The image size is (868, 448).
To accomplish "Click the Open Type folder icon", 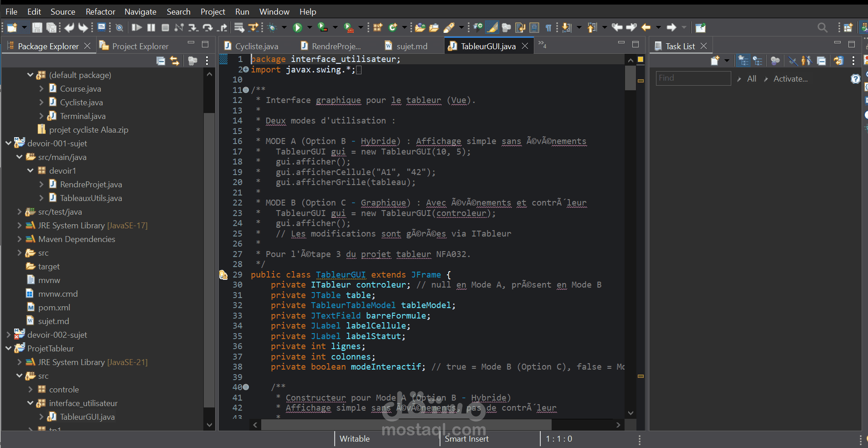I will [x=420, y=28].
